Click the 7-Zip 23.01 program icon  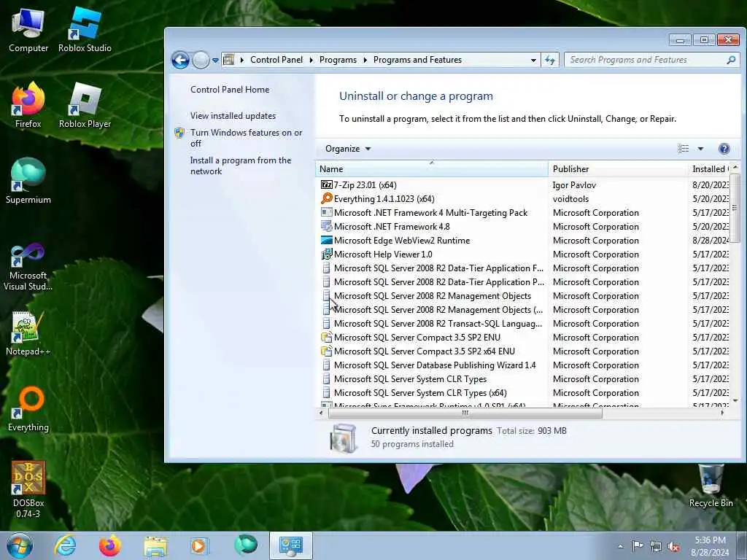point(326,184)
